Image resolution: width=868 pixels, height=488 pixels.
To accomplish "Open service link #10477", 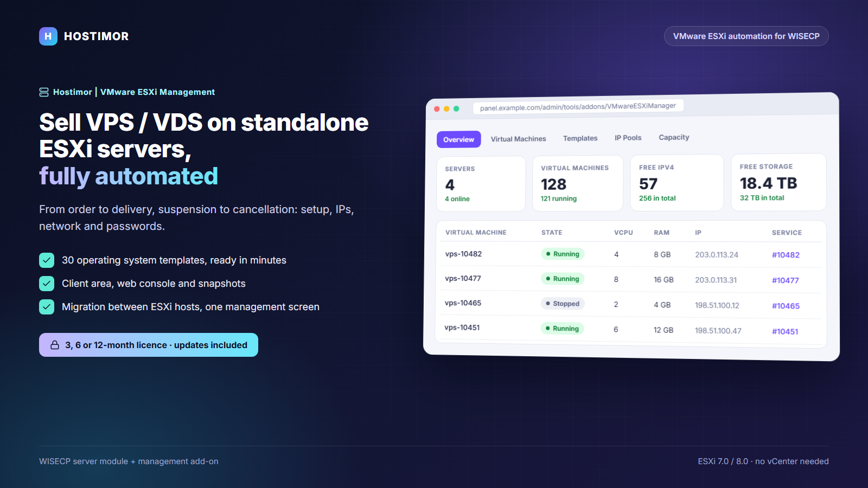I will click(x=785, y=280).
